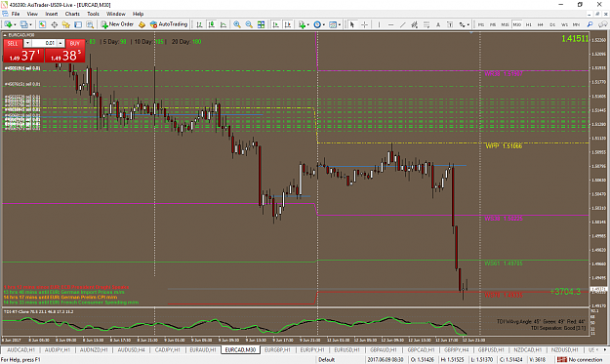Image resolution: width=610 pixels, height=364 pixels.
Task: Select the Fibonacci Retracement tool
Action: coord(427,24)
